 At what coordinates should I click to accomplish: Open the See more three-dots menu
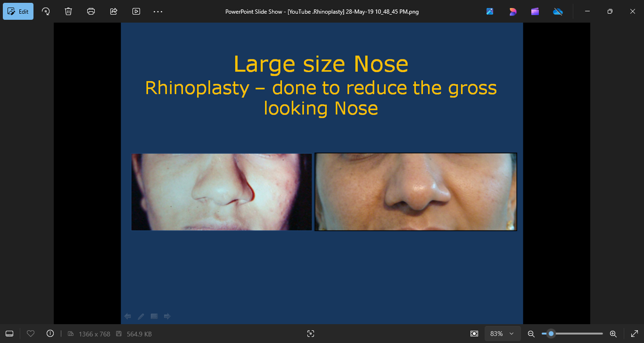click(x=158, y=11)
